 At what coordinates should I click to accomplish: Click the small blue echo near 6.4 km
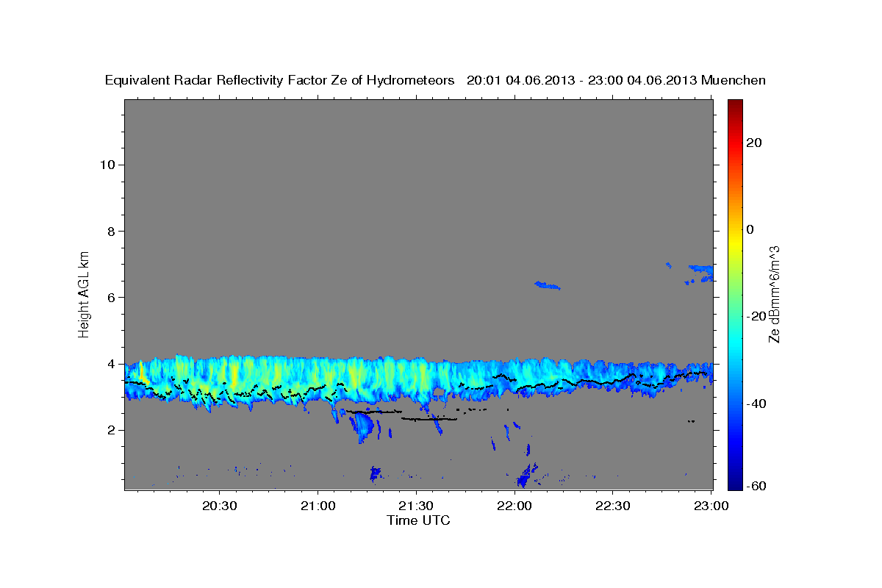coord(547,285)
